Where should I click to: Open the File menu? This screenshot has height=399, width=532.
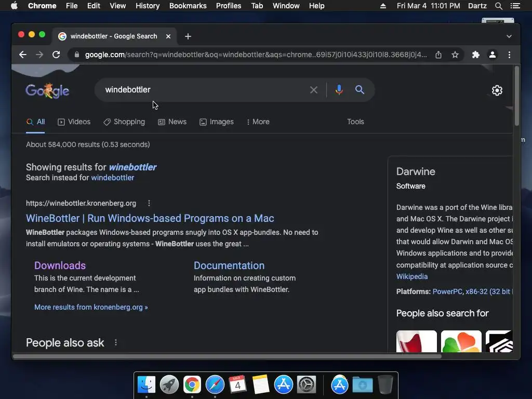point(72,6)
